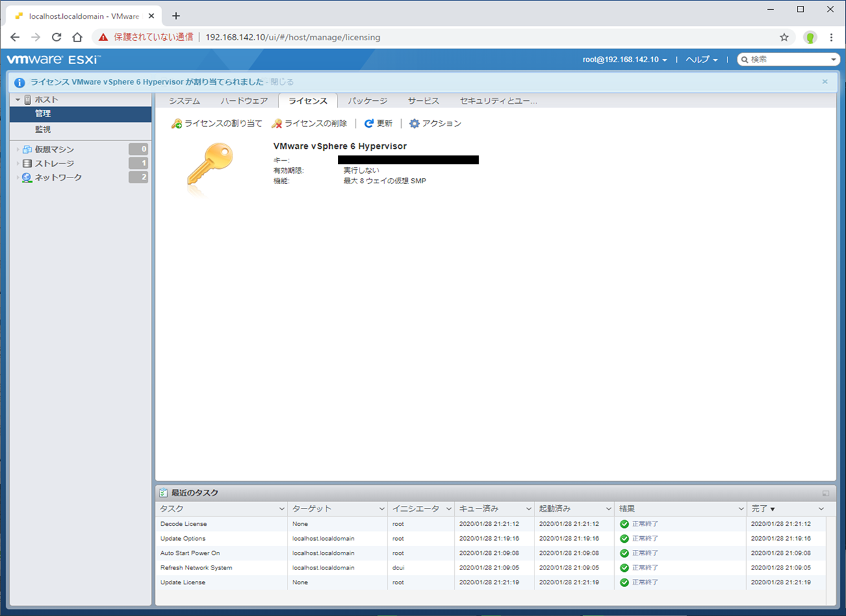
Task: Click the close link in notification banner
Action: pos(282,82)
